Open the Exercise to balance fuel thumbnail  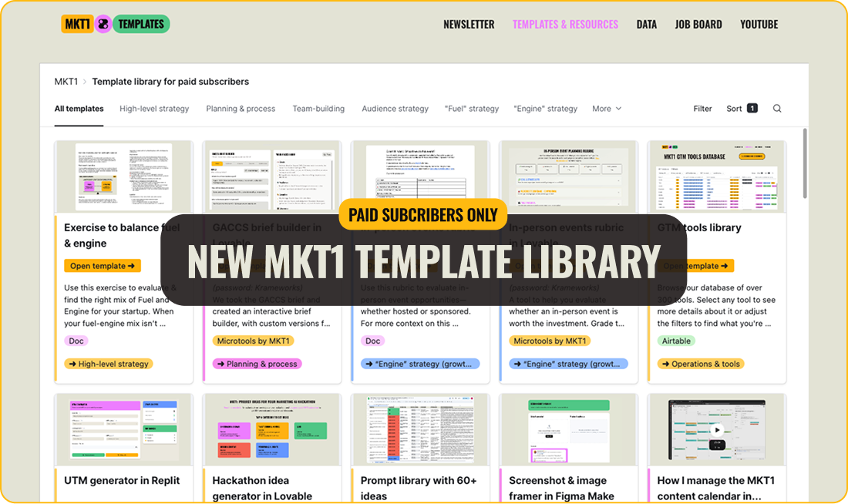click(124, 176)
